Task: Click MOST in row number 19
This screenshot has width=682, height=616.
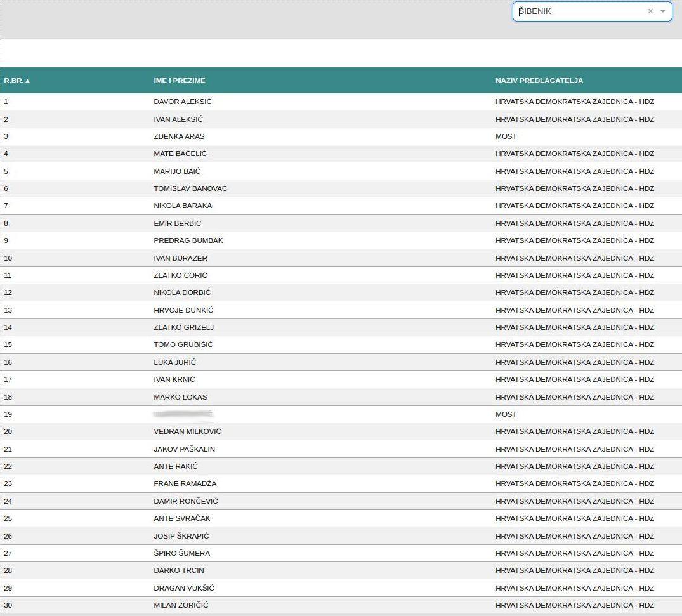Action: point(506,414)
